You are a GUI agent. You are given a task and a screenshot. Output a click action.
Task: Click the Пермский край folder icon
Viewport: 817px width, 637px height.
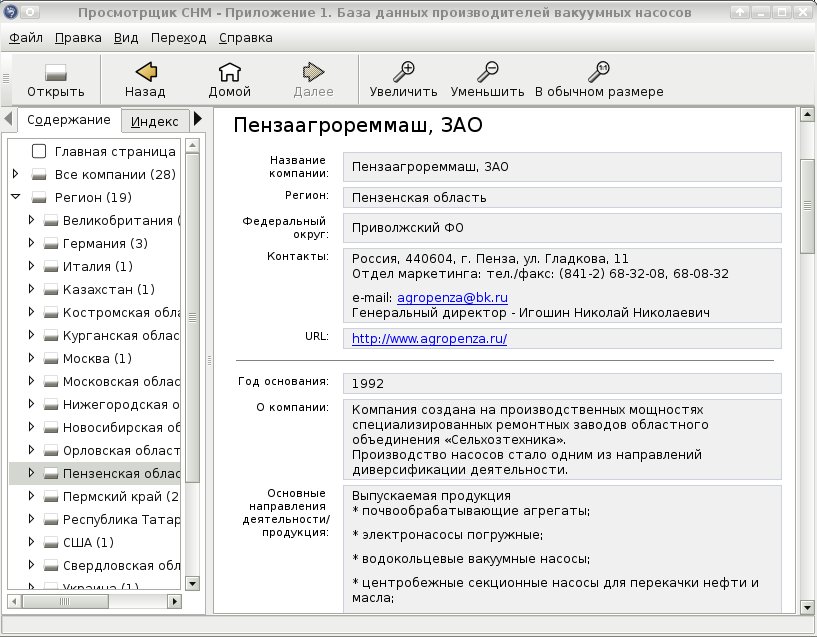[51, 496]
